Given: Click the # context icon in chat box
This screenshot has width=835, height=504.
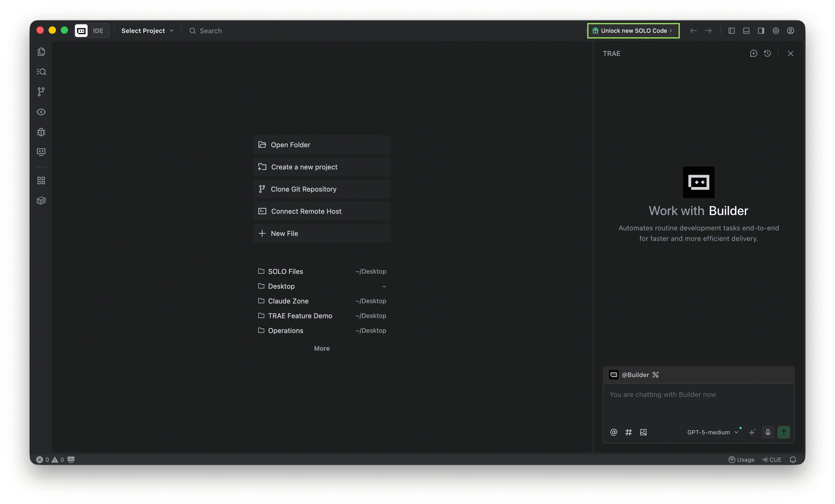Looking at the screenshot, I should tap(628, 432).
